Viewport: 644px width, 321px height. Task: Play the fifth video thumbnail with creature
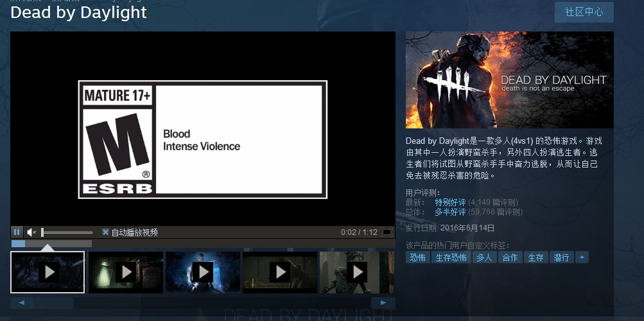coord(357,272)
